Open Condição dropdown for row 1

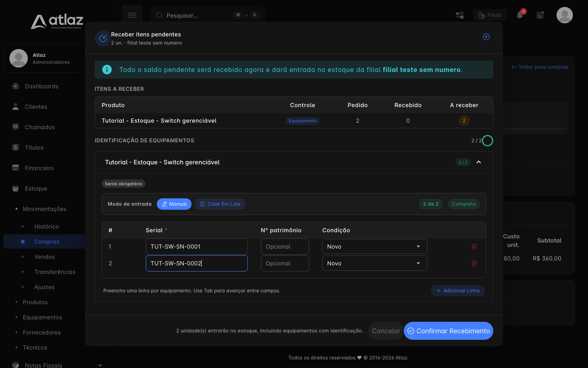point(375,247)
